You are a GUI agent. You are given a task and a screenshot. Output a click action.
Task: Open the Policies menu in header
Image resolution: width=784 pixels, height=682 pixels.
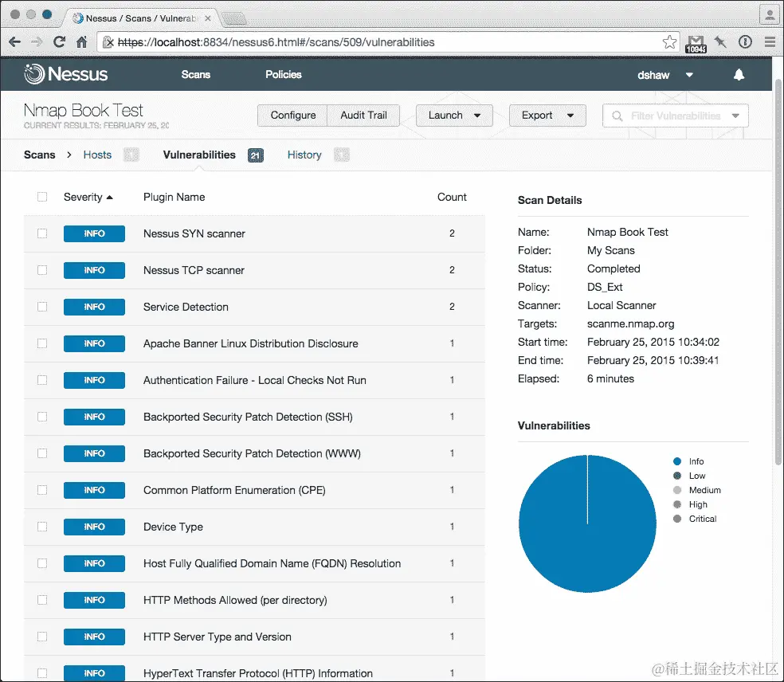tap(284, 75)
